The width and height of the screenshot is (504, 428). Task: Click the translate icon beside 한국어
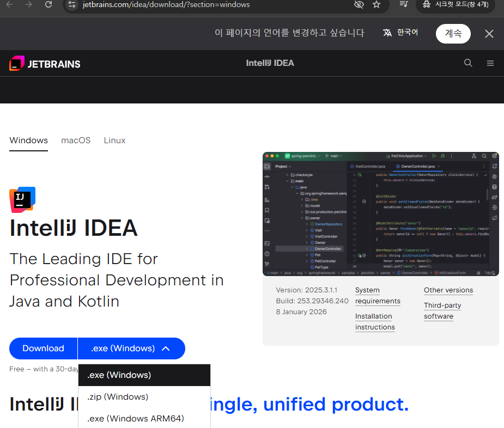tap(387, 33)
